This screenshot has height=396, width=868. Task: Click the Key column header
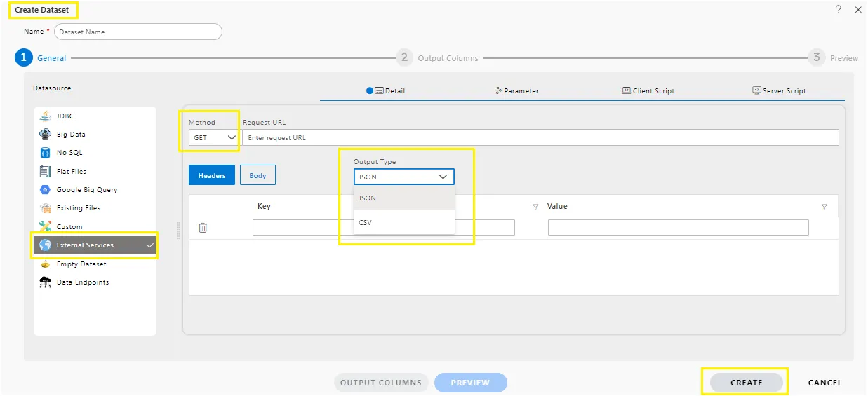coord(264,207)
